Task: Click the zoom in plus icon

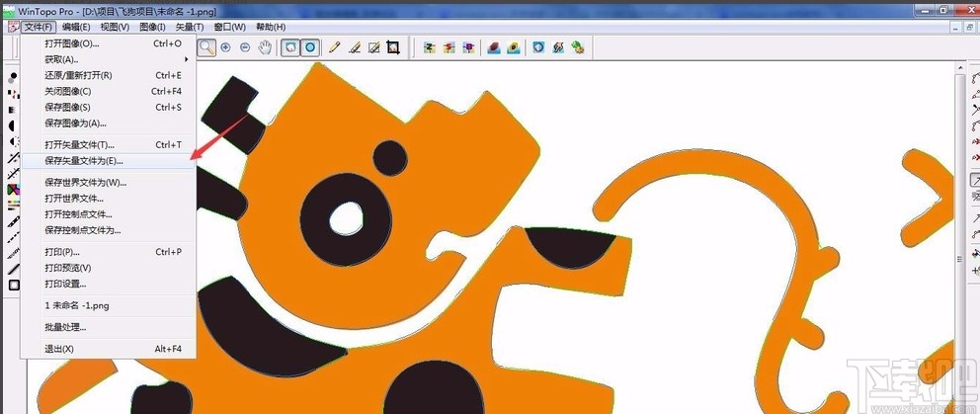Action: (x=225, y=47)
